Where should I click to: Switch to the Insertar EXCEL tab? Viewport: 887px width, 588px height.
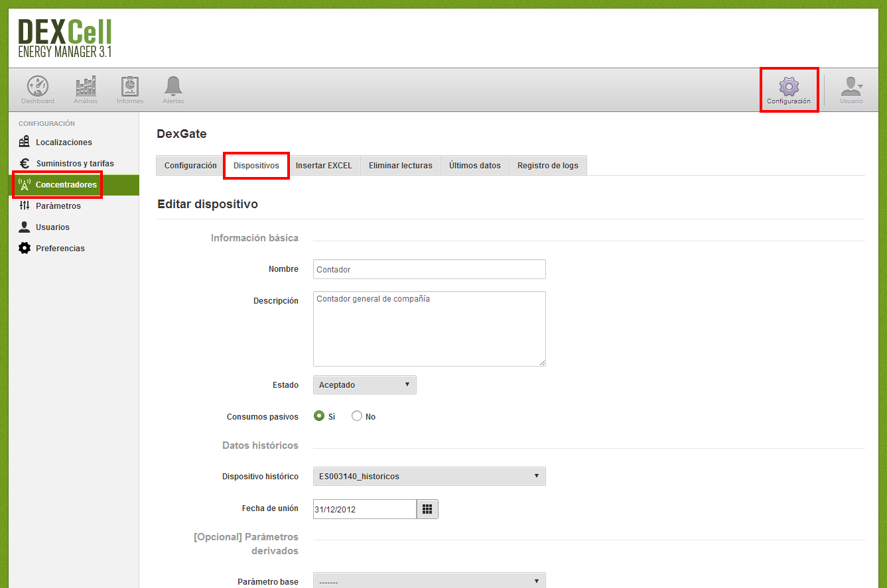324,165
